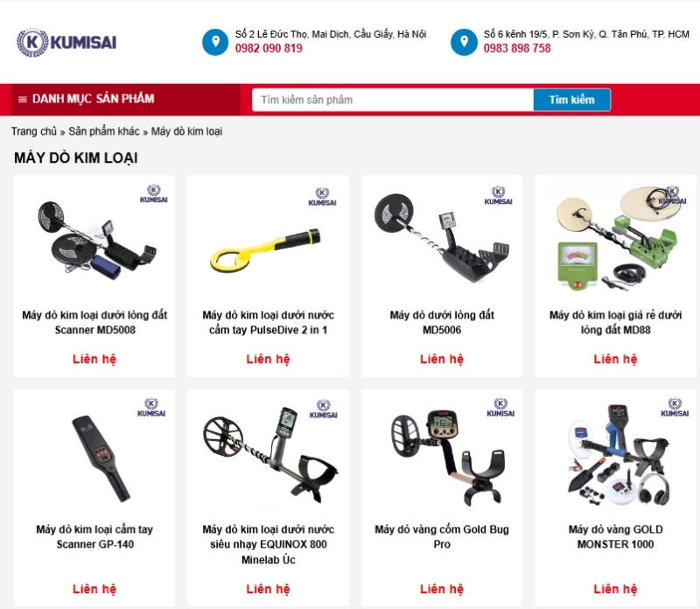Open the Danh mục sản phẩm category menu
700x609 pixels.
click(86, 99)
